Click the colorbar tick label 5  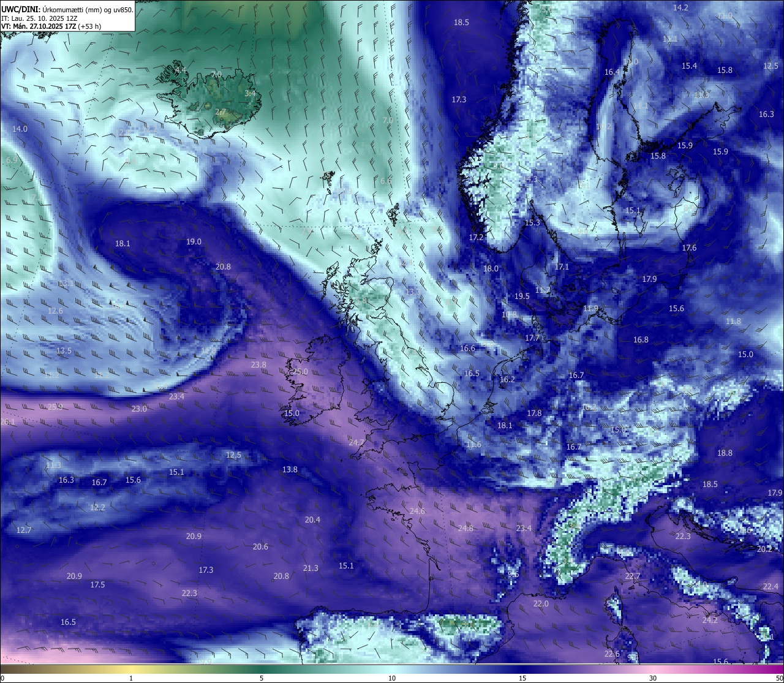point(262,678)
